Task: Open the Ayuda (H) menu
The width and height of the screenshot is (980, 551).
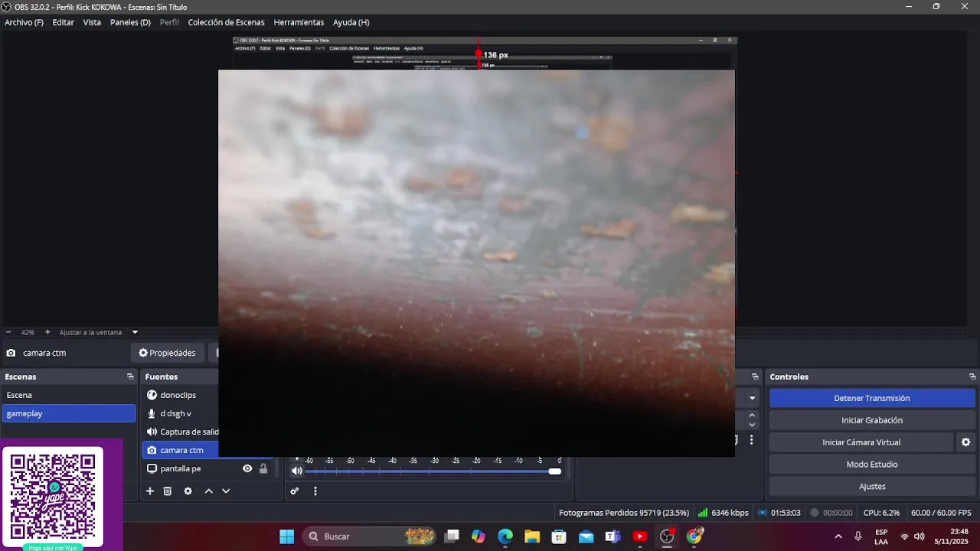Action: [351, 22]
